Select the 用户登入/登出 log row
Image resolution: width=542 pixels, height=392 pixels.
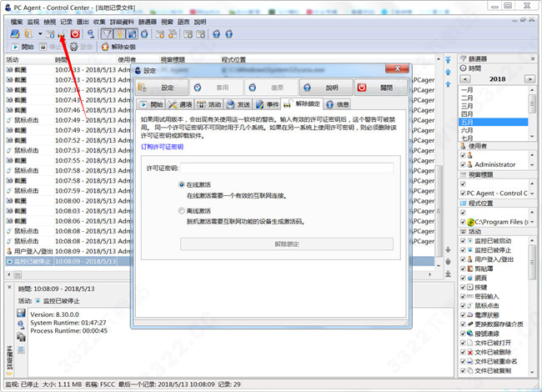[69, 251]
